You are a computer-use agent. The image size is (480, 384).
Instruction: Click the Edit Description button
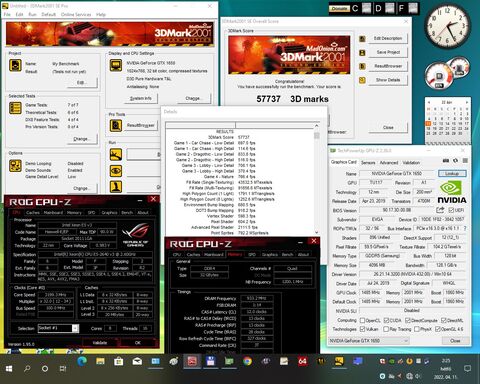point(388,38)
